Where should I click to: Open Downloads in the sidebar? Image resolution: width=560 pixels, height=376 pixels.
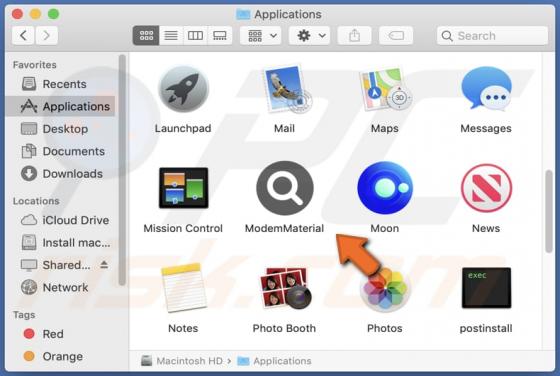point(61,174)
